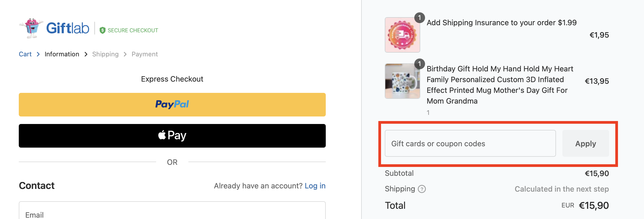Select the Shipping breadcrumb step

105,54
